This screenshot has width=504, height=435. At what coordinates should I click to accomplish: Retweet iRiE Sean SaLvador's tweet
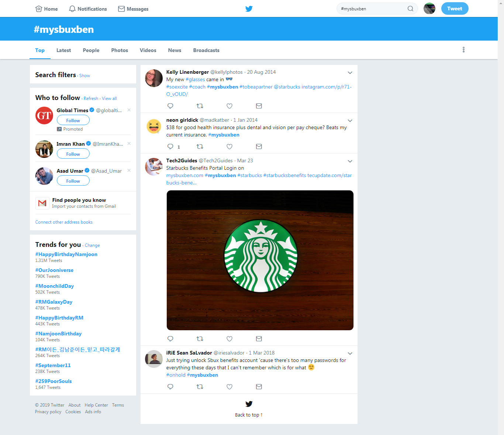[x=200, y=387]
